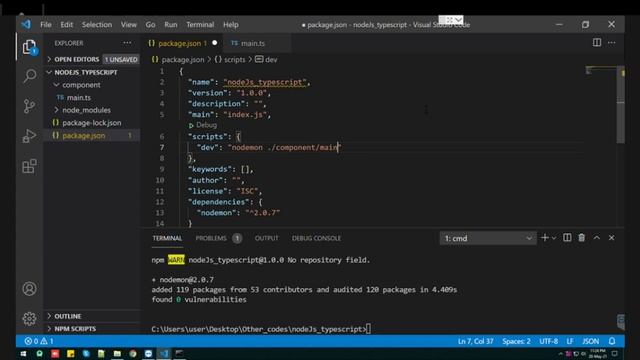The image size is (640, 360).
Task: Create a new terminal with plus icon
Action: pyautogui.click(x=544, y=238)
